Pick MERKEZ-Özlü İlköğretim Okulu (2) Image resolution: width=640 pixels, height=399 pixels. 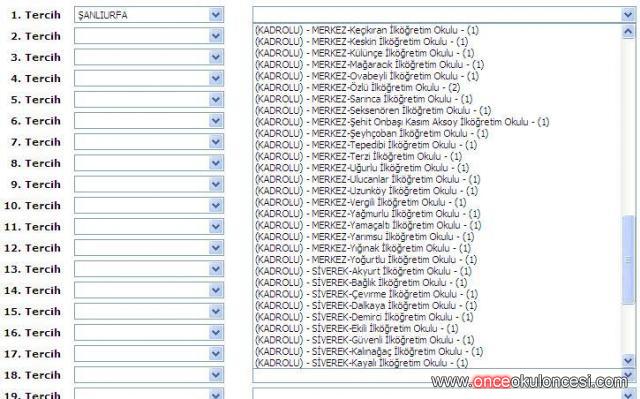coord(357,87)
